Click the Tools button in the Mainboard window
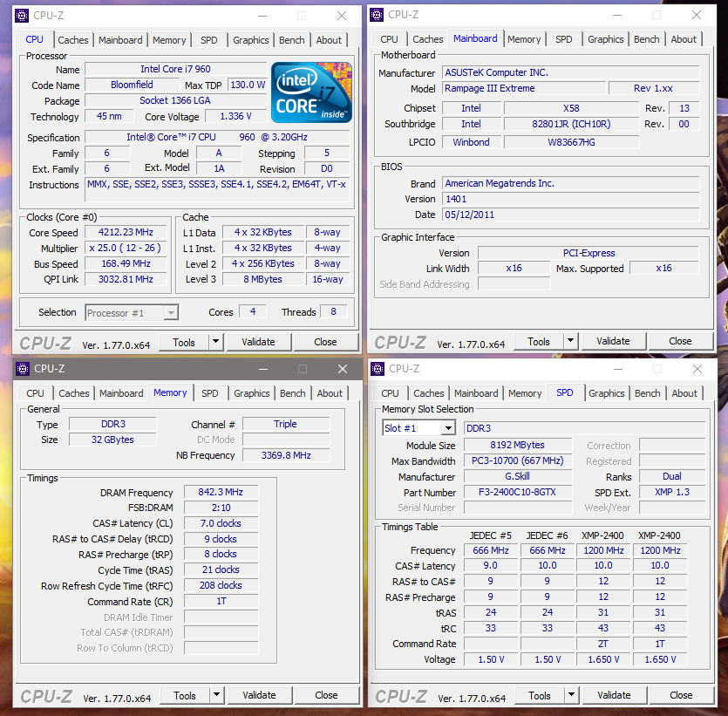 pos(539,341)
